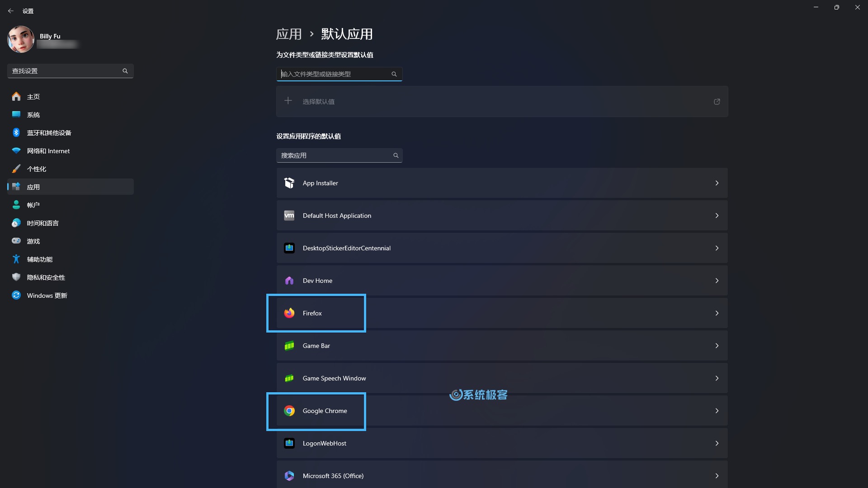868x488 pixels.
Task: Click the Firefox app icon
Action: tap(289, 313)
